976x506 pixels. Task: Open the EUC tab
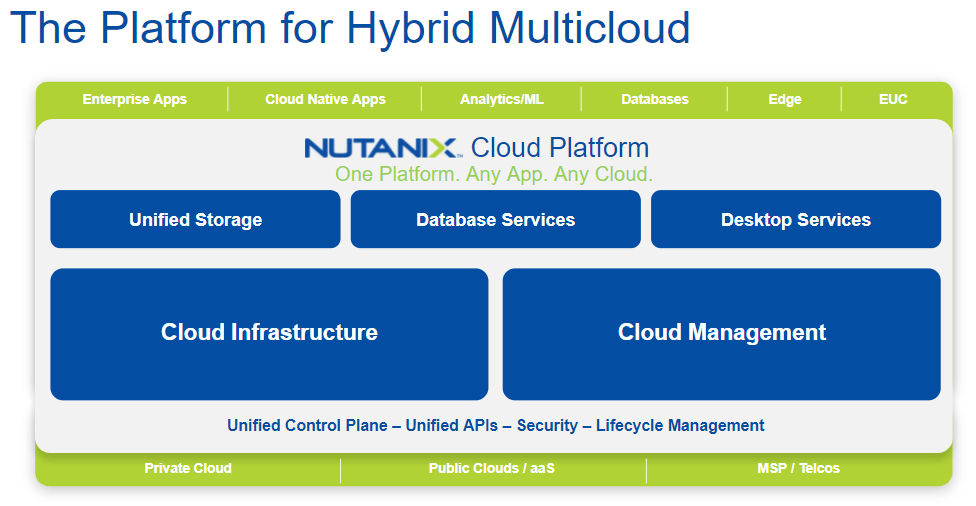(893, 99)
